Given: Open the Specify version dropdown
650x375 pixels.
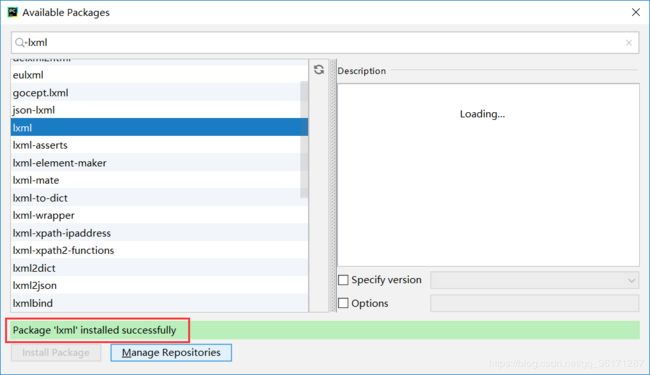Looking at the screenshot, I should pyautogui.click(x=535, y=281).
